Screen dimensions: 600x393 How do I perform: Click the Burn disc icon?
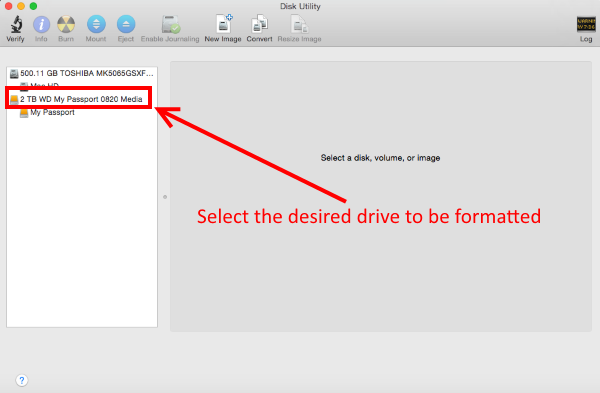[66, 25]
